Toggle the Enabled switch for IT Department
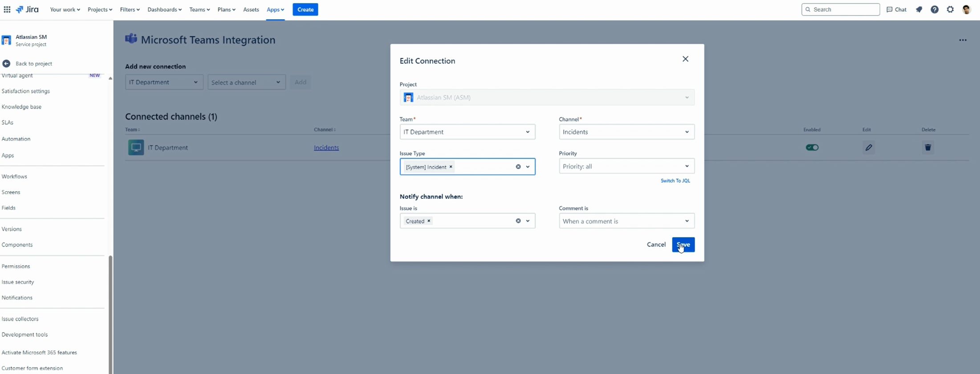 pyautogui.click(x=812, y=148)
